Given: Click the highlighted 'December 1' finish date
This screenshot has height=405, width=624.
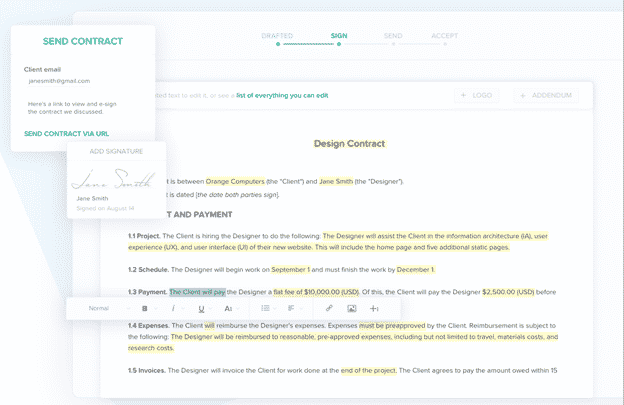Looking at the screenshot, I should [x=415, y=270].
